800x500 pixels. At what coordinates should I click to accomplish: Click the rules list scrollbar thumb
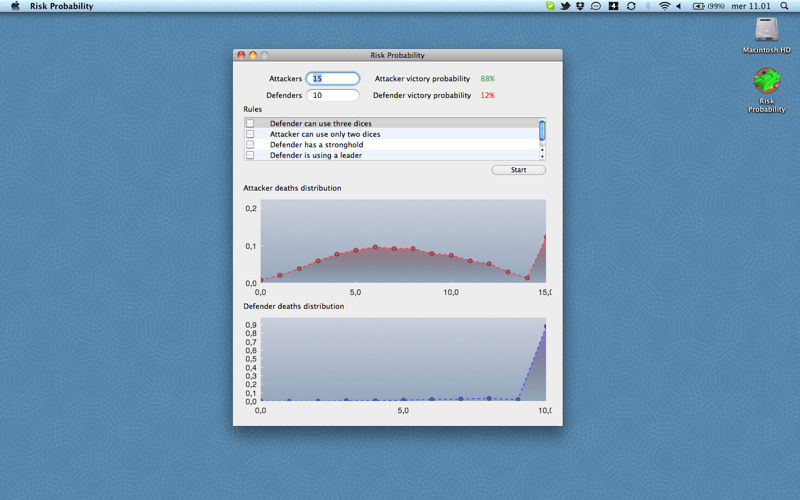[x=542, y=130]
